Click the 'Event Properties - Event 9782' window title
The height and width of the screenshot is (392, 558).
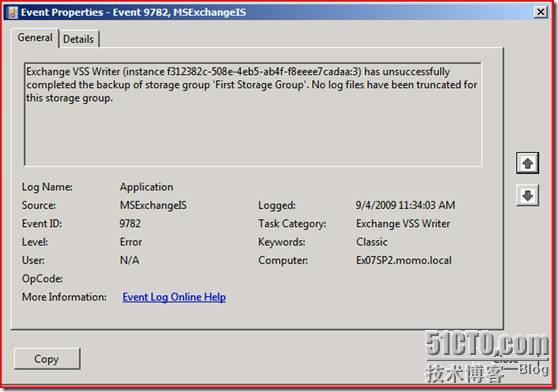[133, 12]
